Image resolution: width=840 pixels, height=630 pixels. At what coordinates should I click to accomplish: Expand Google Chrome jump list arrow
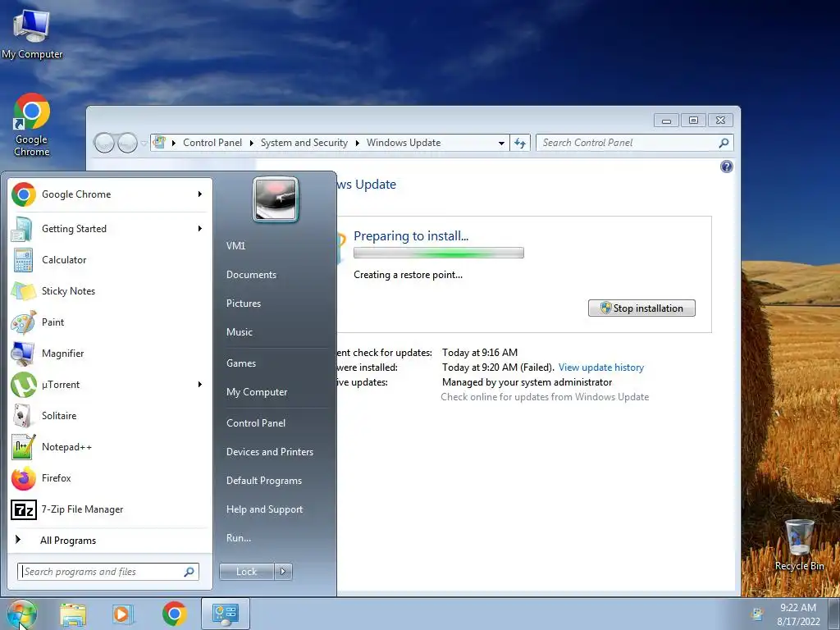[x=200, y=194]
